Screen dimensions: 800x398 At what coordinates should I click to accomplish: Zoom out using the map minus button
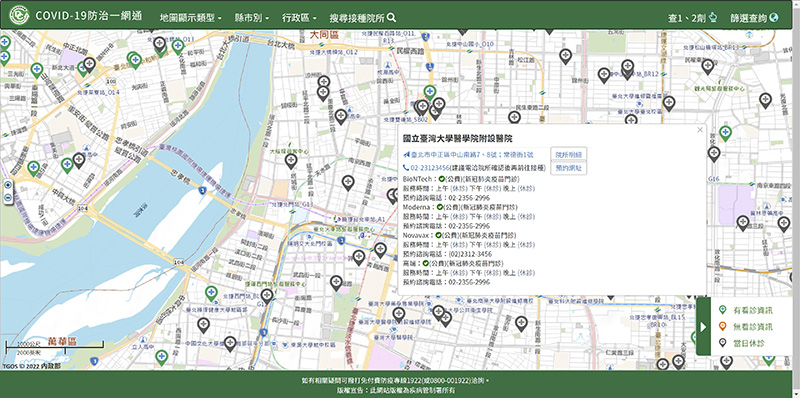coord(8,198)
